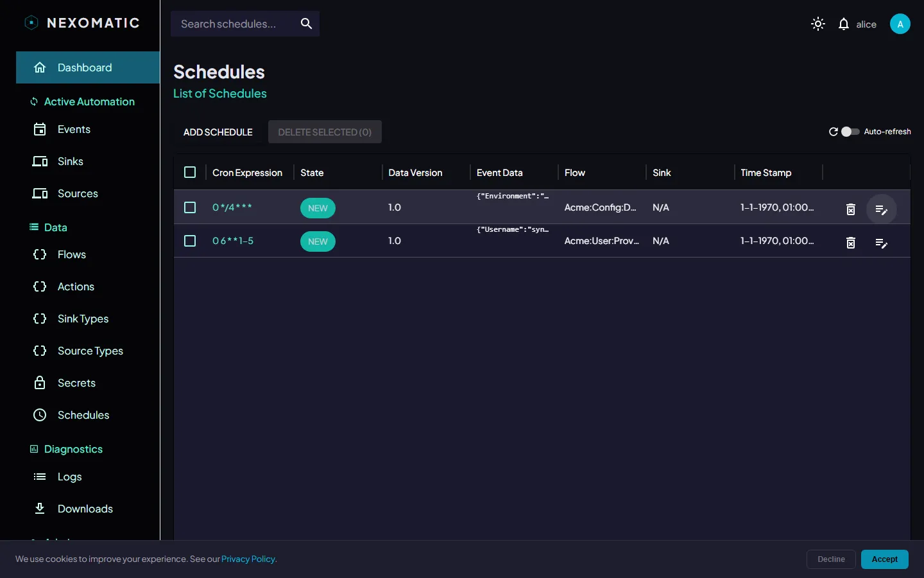Click the refresh arrow icon
Screen dimensions: 924x578
[834, 132]
